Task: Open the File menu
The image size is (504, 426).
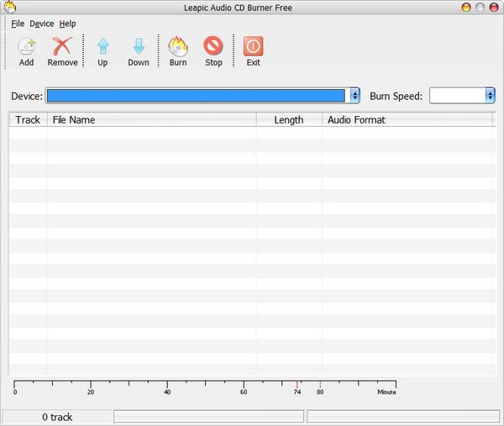Action: pos(18,24)
